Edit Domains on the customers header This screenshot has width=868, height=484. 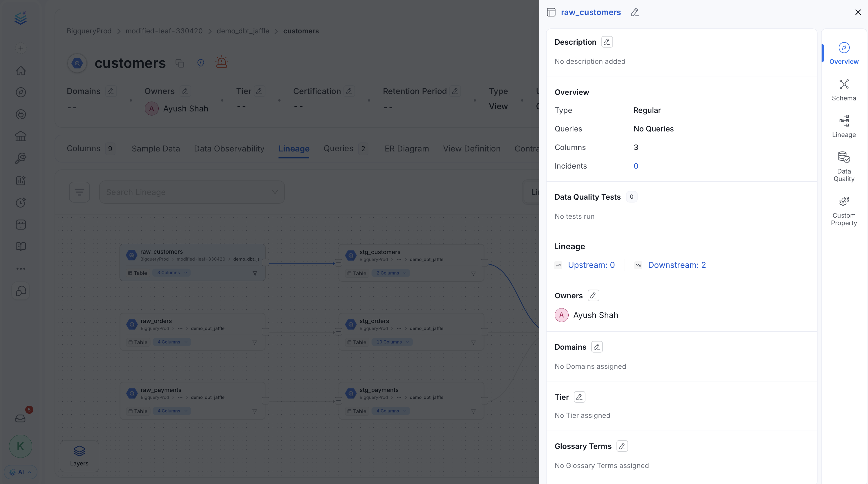click(111, 91)
